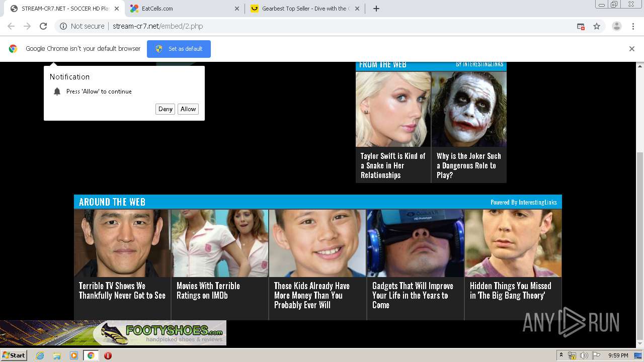Dismiss the default browser infobar
This screenshot has width=644, height=362.
click(632, 49)
